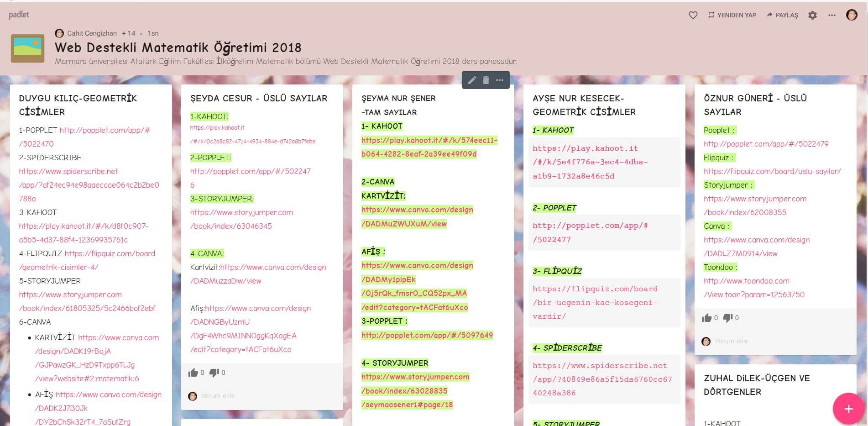
Task: Click the +14 contributors count
Action: [129, 33]
